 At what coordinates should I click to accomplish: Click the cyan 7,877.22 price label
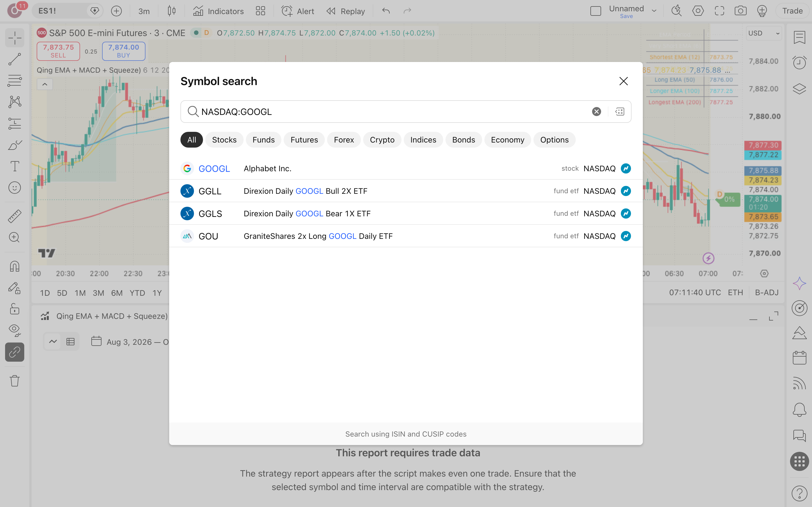tap(763, 155)
